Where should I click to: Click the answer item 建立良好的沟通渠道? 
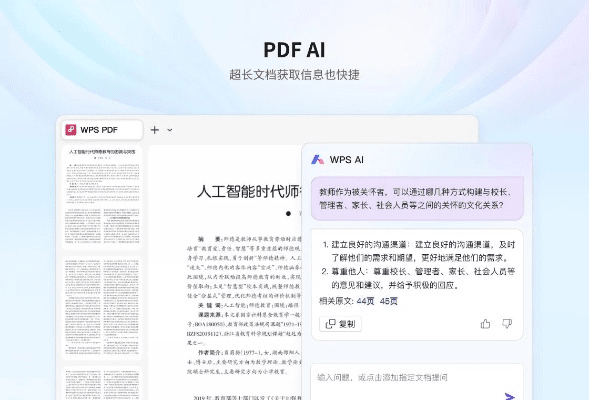(419, 251)
